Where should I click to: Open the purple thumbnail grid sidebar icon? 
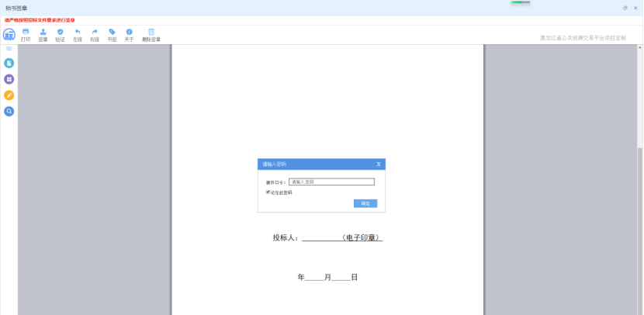(x=9, y=79)
